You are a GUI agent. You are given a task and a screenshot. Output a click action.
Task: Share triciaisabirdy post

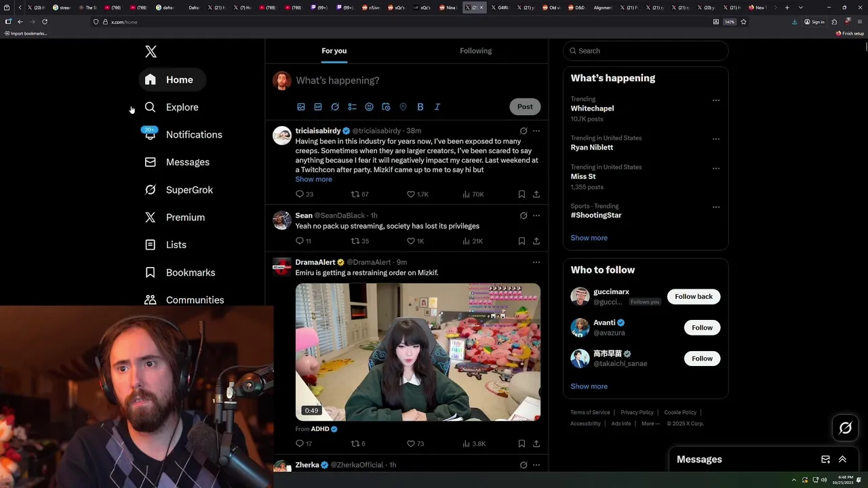(x=536, y=195)
